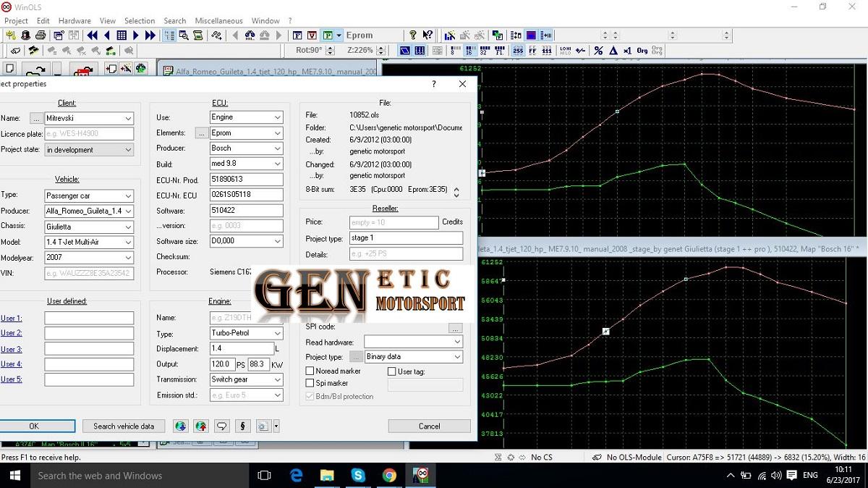Check the User tag checkbox
868x488 pixels.
(x=392, y=371)
